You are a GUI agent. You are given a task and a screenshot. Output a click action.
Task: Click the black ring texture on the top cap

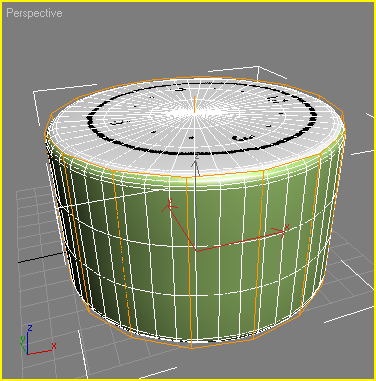click(202, 117)
